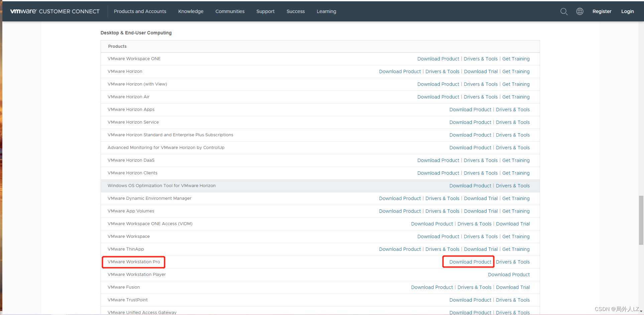The image size is (644, 315).
Task: Open Drivers & Tools for Horizon Service
Action: tap(513, 122)
